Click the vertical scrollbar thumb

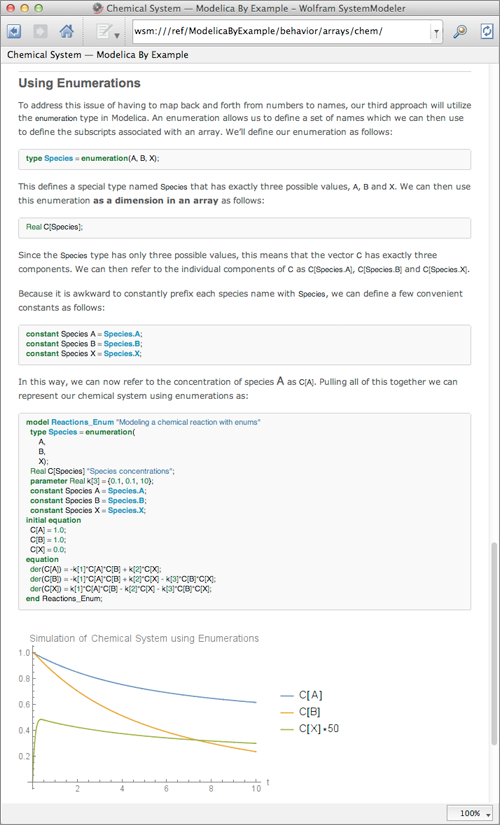click(x=495, y=645)
